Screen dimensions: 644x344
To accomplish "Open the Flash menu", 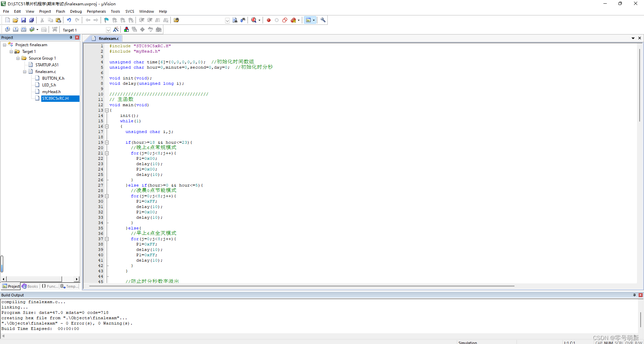I will [x=60, y=11].
